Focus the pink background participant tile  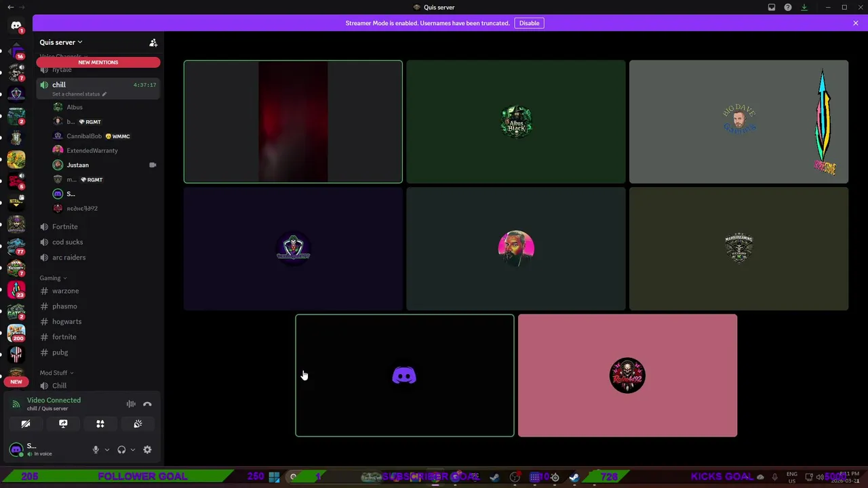click(x=627, y=375)
